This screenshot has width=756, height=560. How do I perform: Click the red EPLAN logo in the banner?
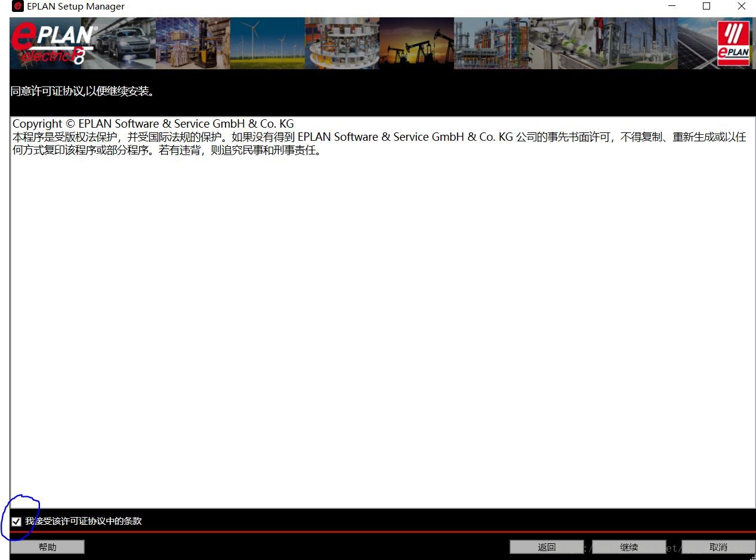coord(733,44)
